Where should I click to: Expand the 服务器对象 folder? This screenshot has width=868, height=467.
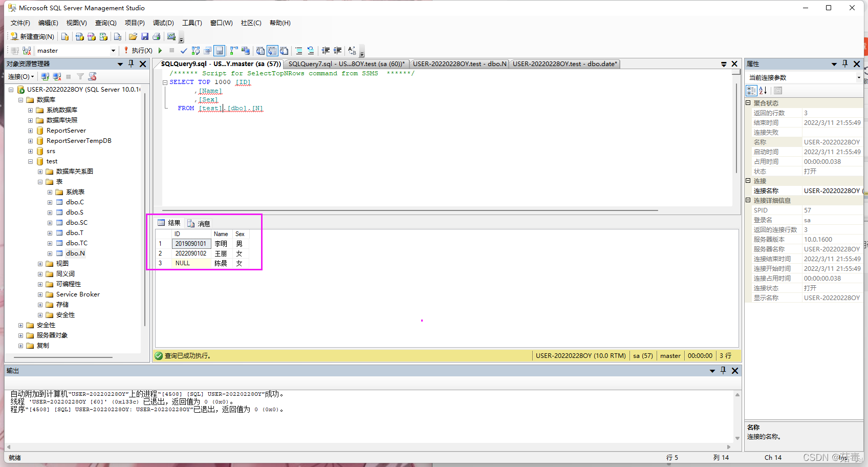(x=20, y=335)
